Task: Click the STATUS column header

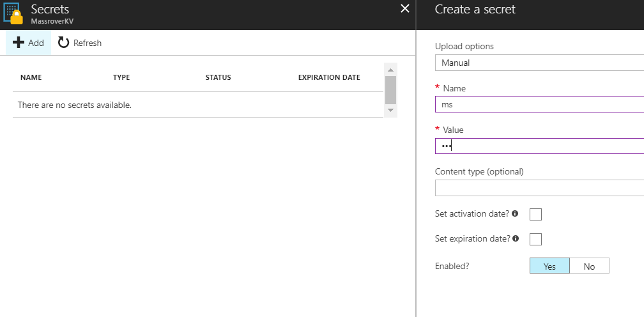Action: point(218,77)
